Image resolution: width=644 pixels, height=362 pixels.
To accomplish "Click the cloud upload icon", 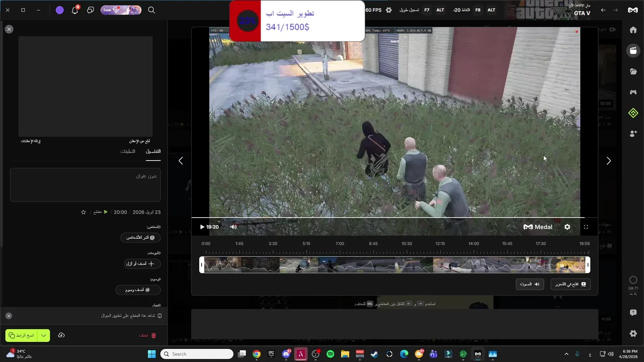I will pyautogui.click(x=61, y=335).
